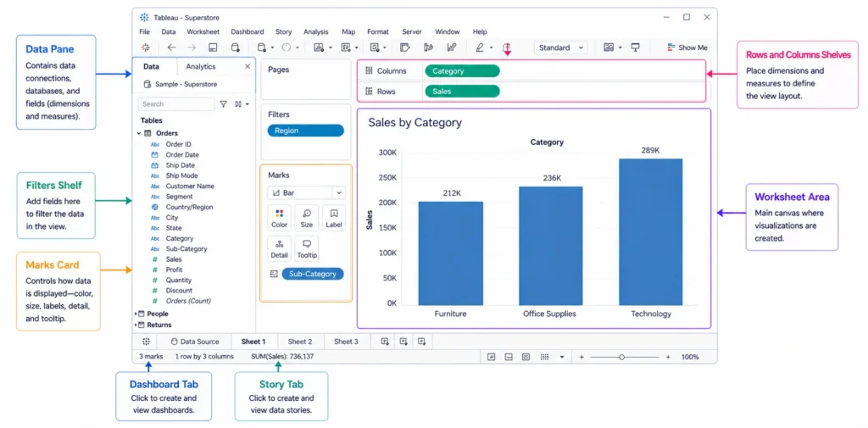This screenshot has height=428, width=868.
Task: Click the New Data Source cylinder icon
Action: click(236, 47)
